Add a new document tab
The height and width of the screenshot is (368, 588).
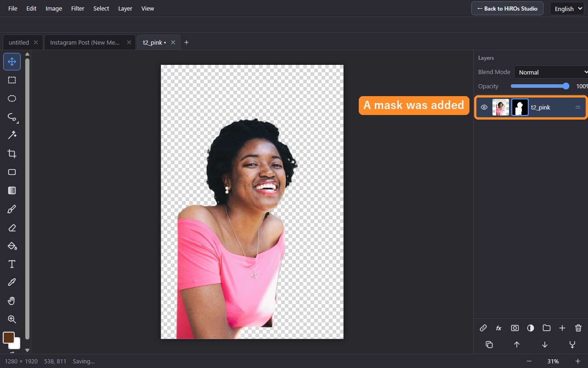click(187, 42)
